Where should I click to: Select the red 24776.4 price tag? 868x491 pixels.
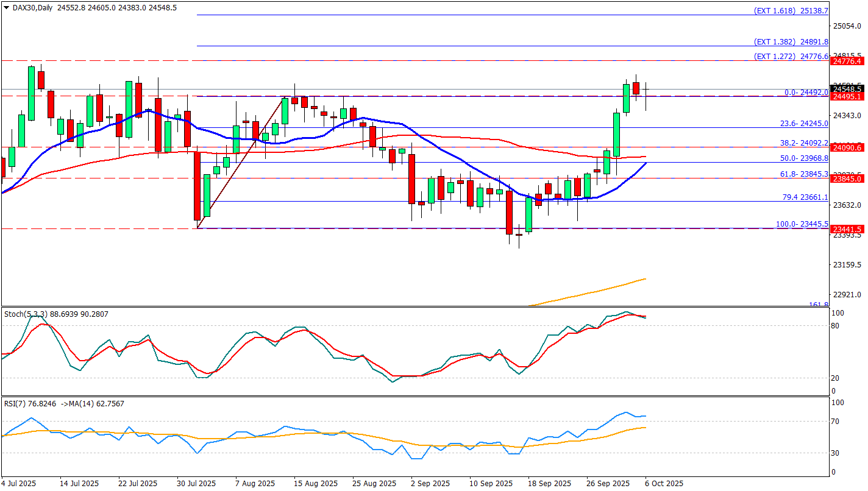coord(847,62)
